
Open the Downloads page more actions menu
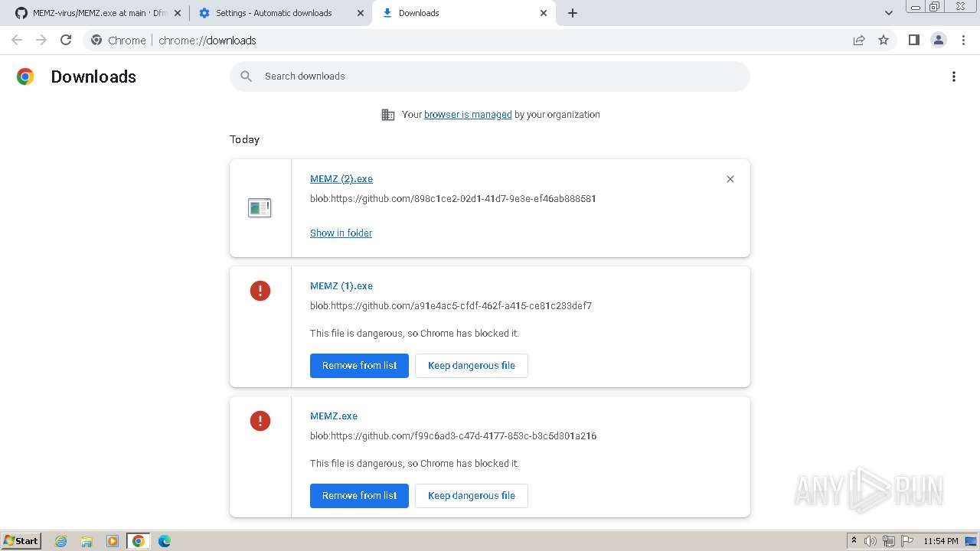point(953,77)
